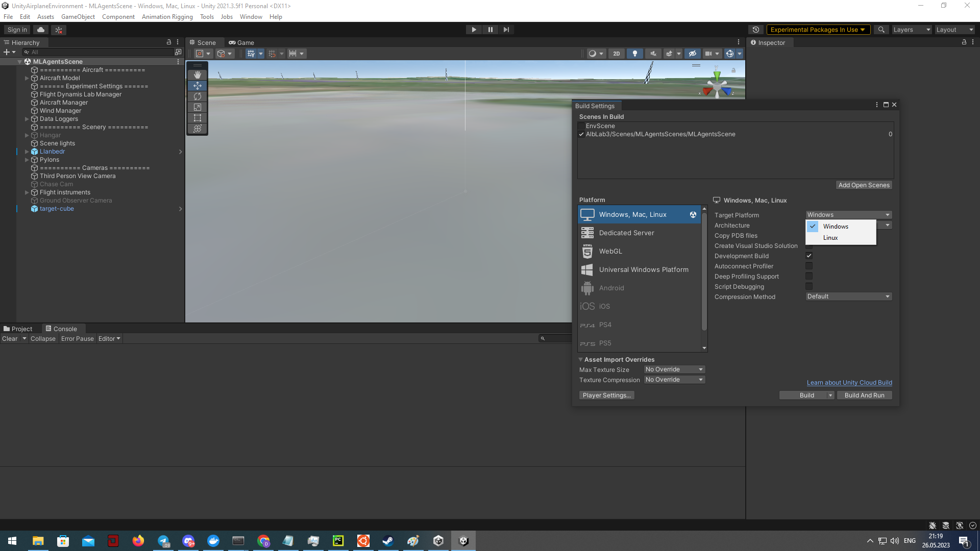This screenshot has width=980, height=551.
Task: Open the Undo History icon in the top toolbar
Action: pos(756,30)
